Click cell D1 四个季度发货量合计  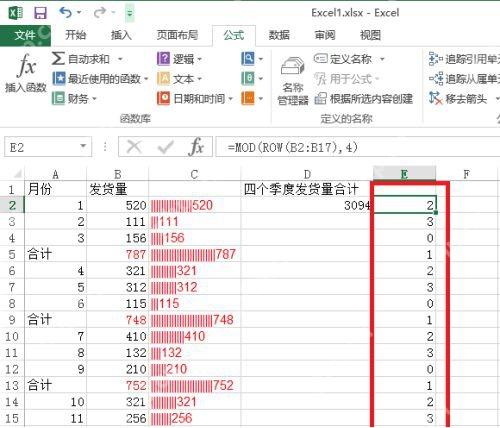coord(307,189)
